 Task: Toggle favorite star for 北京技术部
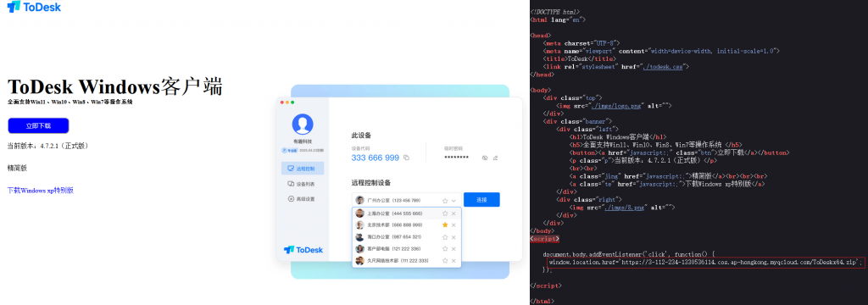(444, 225)
